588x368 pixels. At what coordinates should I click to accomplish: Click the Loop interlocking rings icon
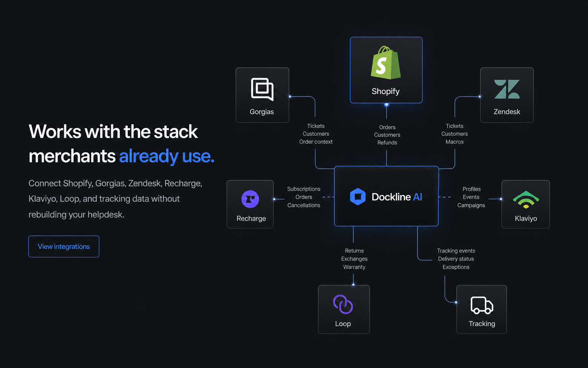(343, 304)
